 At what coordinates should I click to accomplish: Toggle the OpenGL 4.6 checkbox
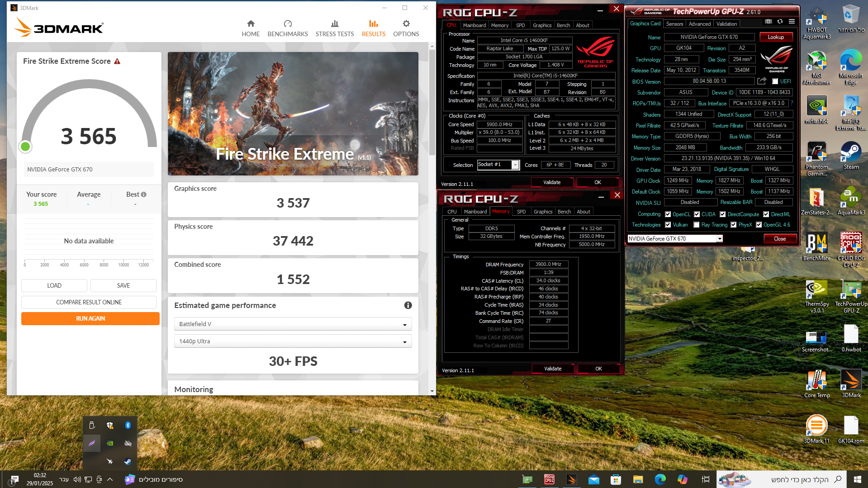[x=759, y=225]
